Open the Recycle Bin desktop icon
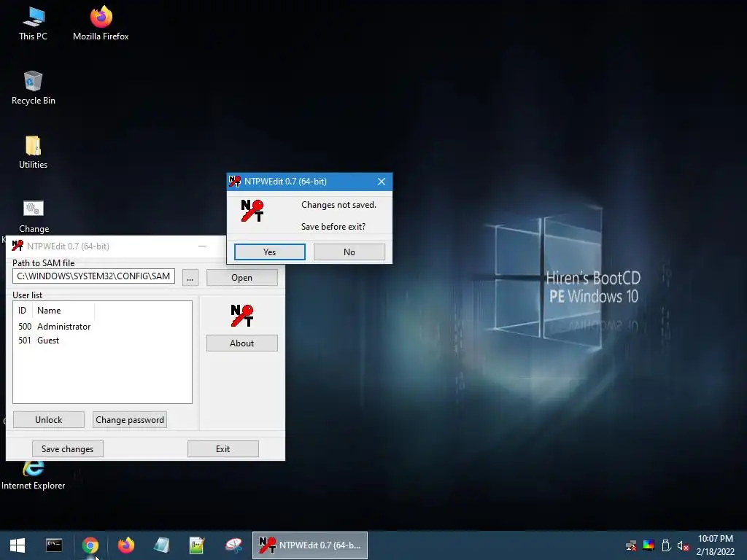Viewport: 747px width, 560px height. click(34, 88)
